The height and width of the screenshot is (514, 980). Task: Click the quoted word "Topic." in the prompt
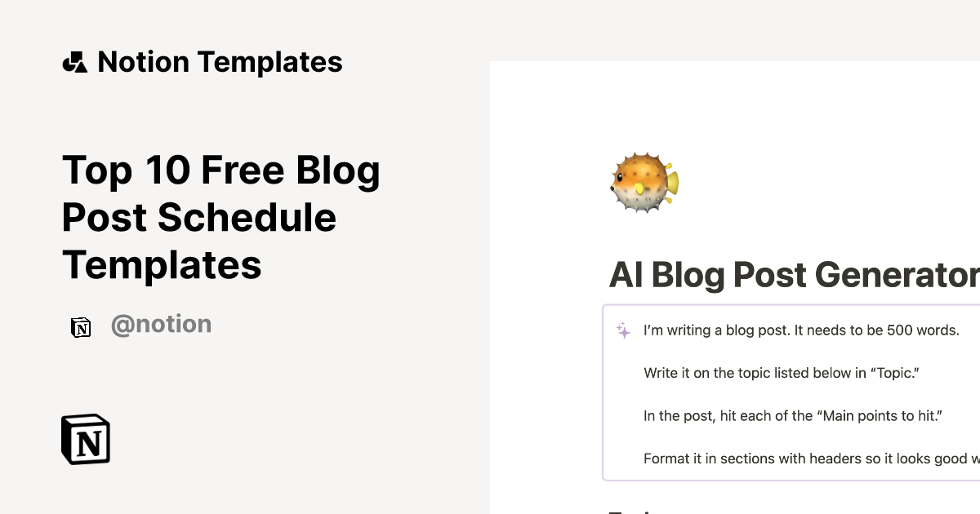tap(894, 373)
